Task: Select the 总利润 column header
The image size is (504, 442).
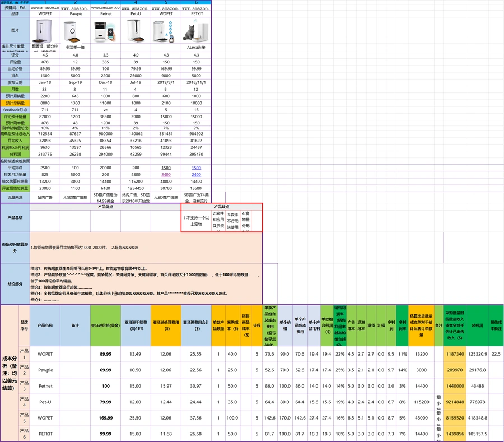Action: tap(477, 325)
